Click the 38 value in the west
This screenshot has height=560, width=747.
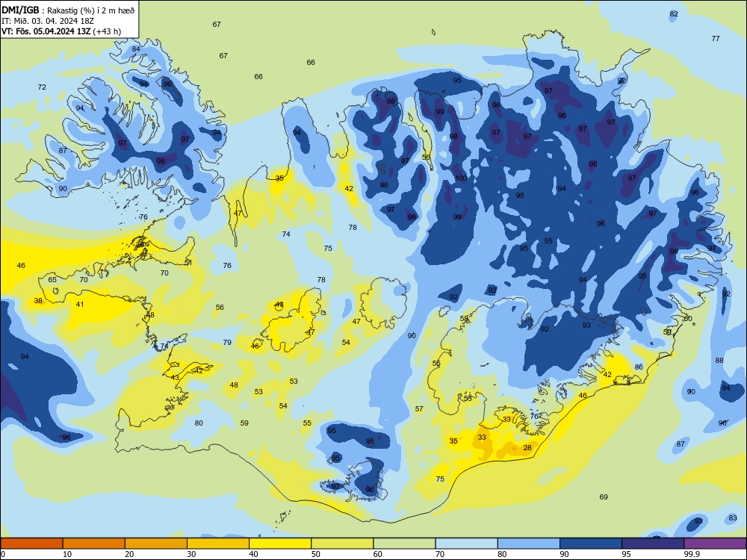click(38, 301)
